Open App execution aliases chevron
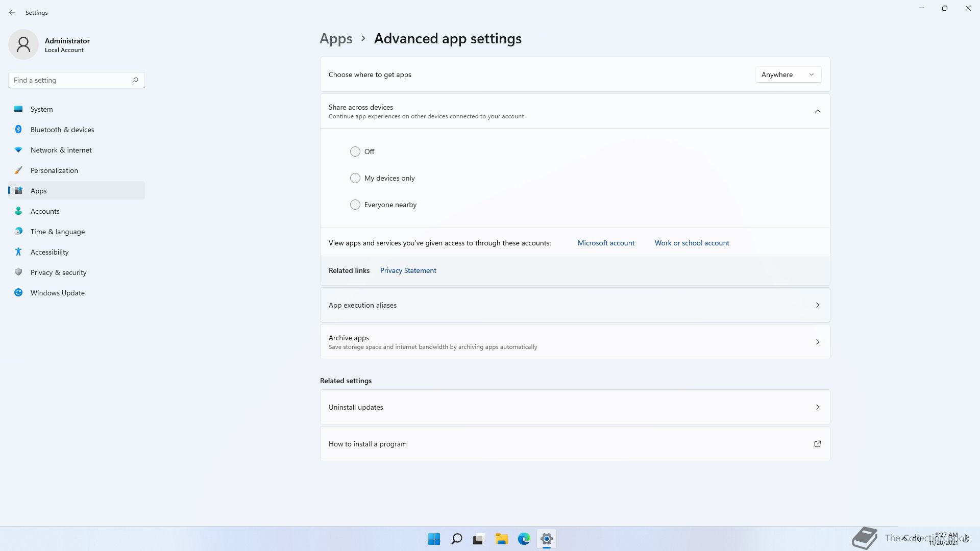The height and width of the screenshot is (551, 980). point(817,305)
